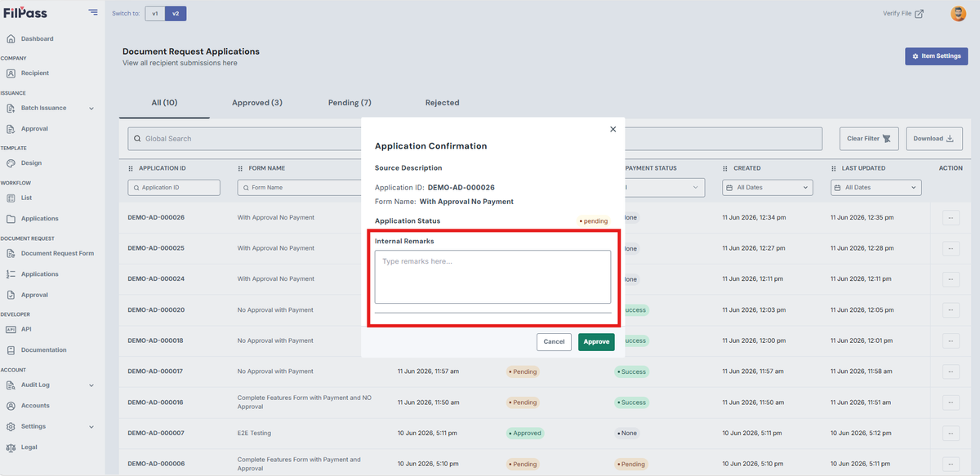Expand the Batch Issuance submenu
The image size is (980, 476).
(91, 108)
